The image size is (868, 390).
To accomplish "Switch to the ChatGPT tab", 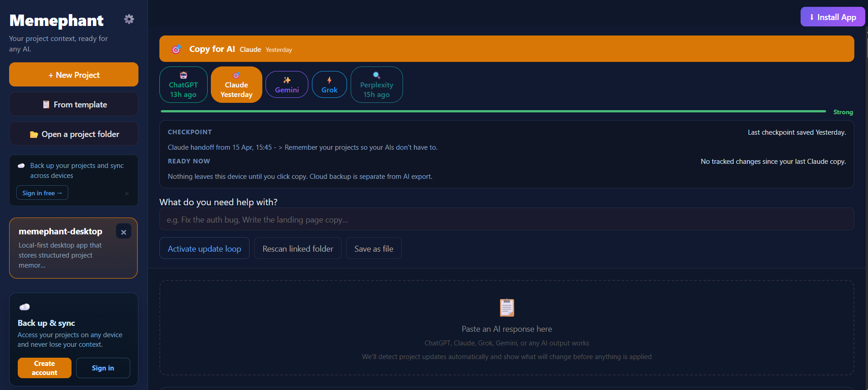I will tap(184, 85).
